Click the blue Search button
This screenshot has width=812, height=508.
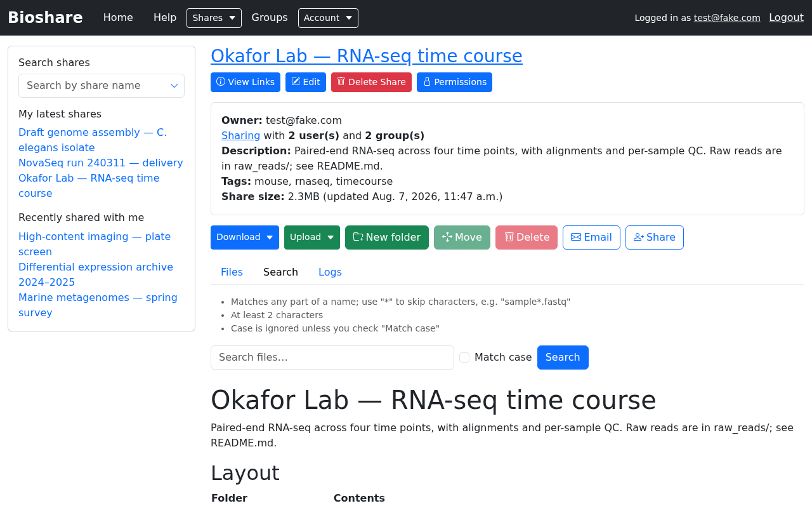[x=563, y=358]
